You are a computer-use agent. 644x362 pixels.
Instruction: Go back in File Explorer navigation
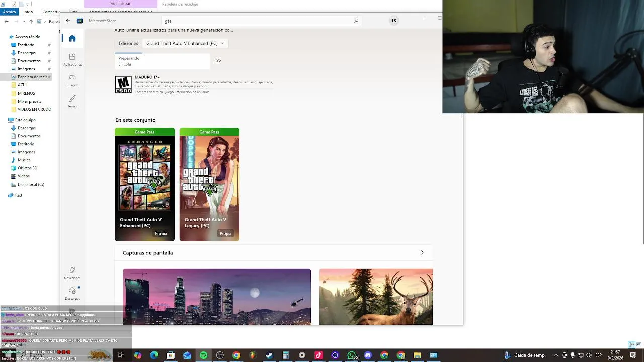coord(6,21)
